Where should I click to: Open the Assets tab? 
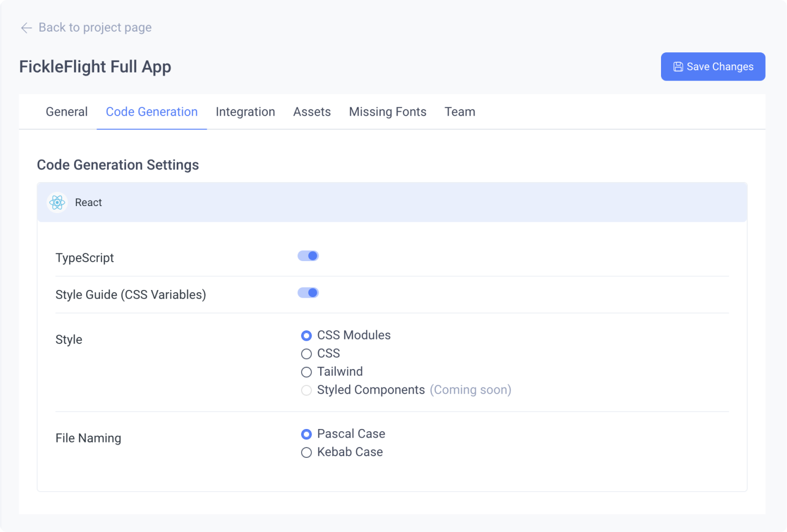[312, 112]
